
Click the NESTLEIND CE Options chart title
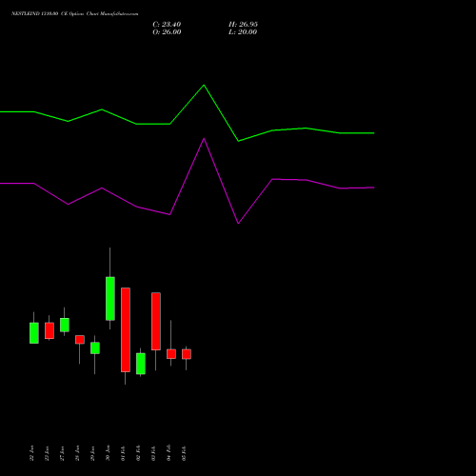(74, 14)
